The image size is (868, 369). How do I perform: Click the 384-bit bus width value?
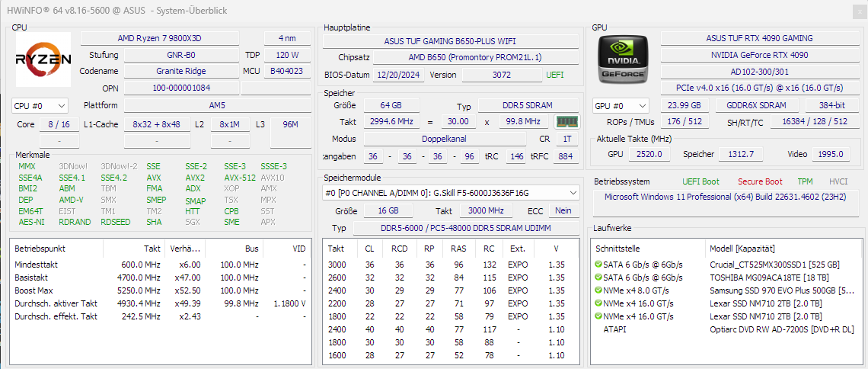[831, 105]
